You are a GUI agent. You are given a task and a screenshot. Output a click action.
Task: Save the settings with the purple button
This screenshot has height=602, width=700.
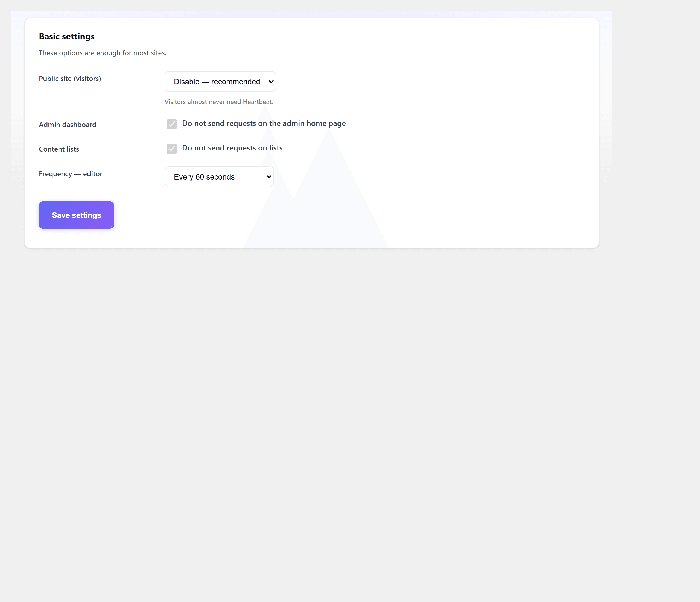[x=76, y=215]
